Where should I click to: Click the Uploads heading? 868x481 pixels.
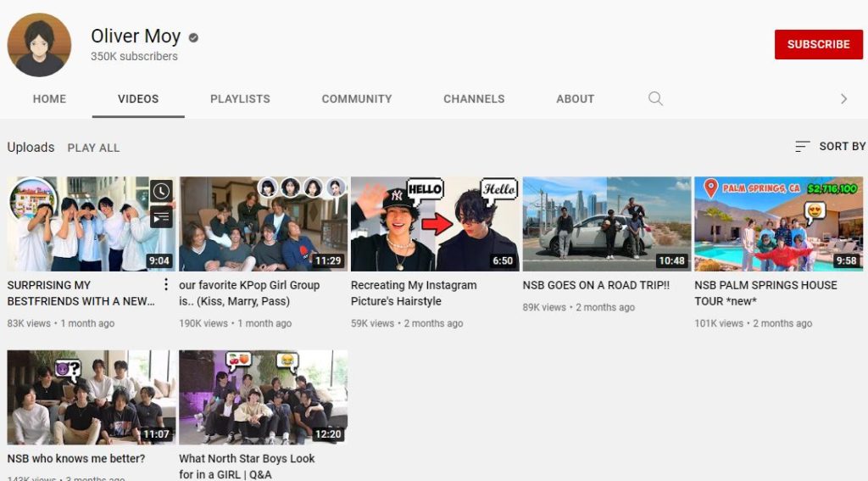[x=31, y=148]
